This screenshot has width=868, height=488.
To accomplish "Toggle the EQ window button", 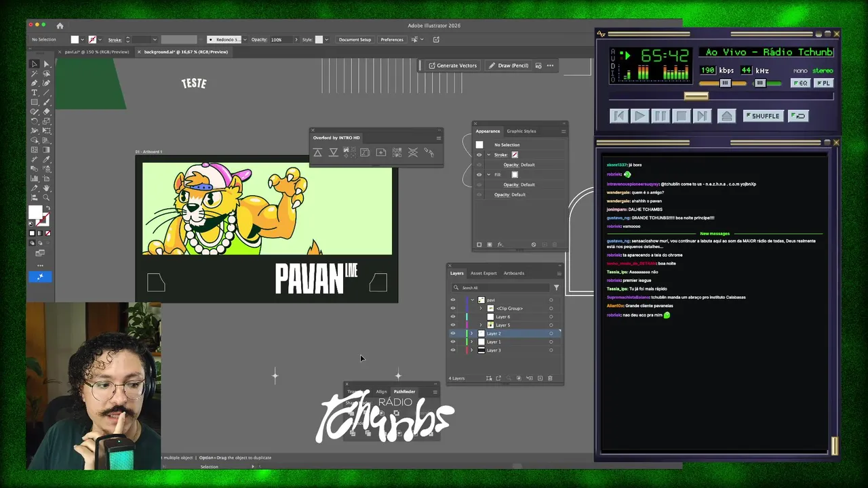I will 800,83.
